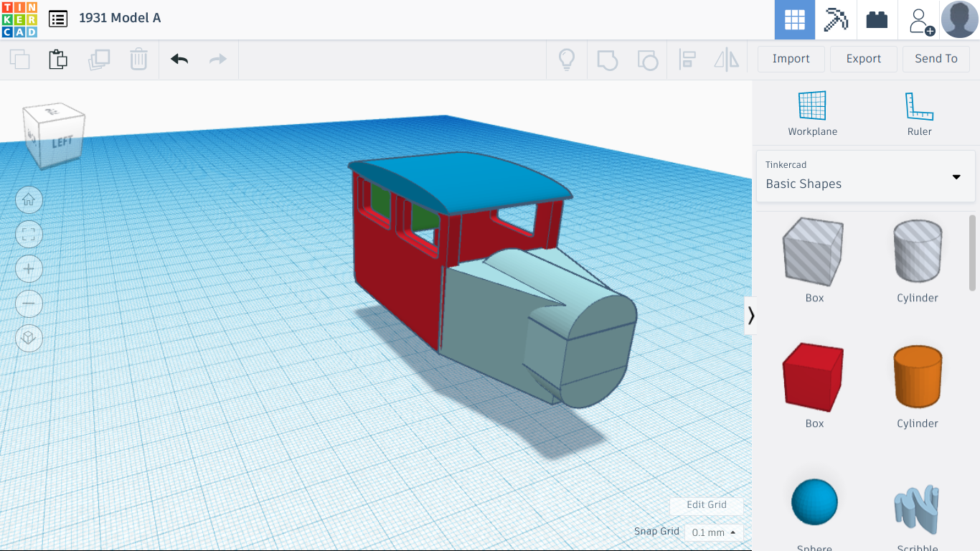Viewport: 980px width, 551px height.
Task: Open Edit Grid settings
Action: point(706,505)
